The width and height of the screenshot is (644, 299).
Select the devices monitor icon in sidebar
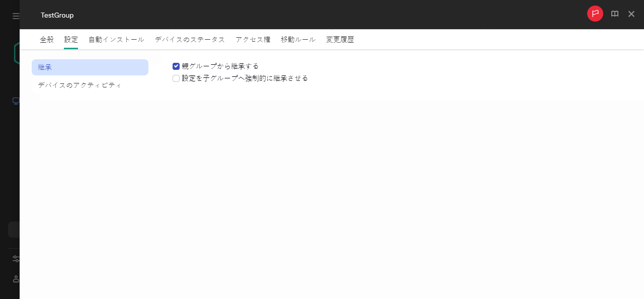(x=16, y=101)
